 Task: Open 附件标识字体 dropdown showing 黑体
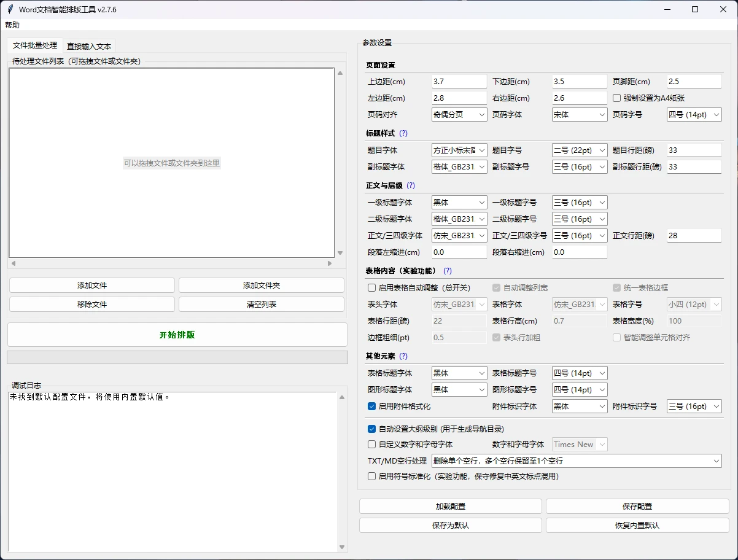[x=580, y=406]
